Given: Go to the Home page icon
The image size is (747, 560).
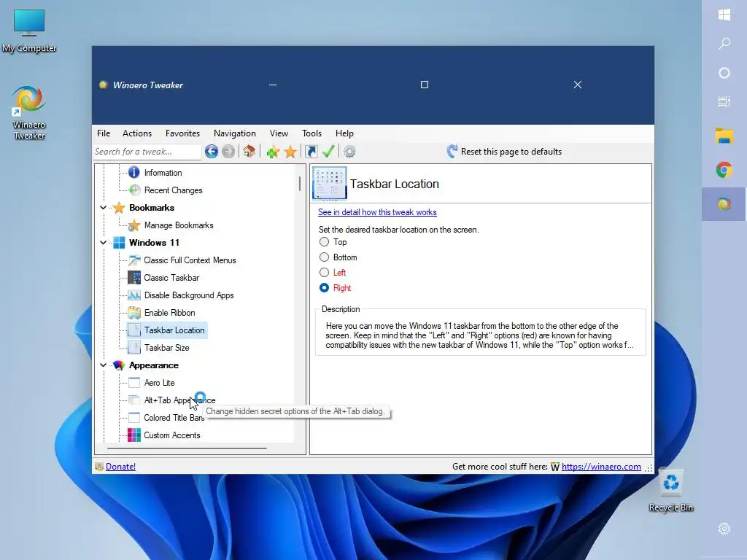Looking at the screenshot, I should coord(249,152).
